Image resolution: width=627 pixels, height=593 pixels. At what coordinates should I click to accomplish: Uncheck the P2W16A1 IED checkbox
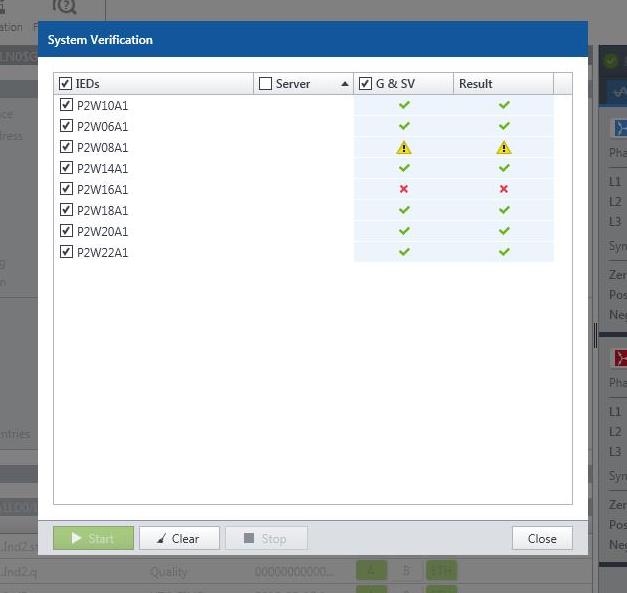pyautogui.click(x=66, y=189)
